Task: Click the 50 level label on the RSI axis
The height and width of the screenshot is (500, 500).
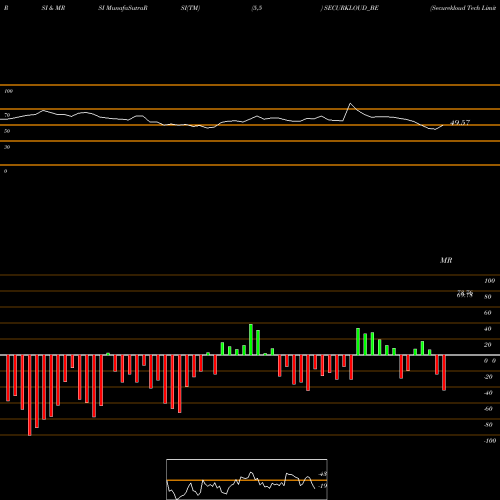Action: coord(7,131)
